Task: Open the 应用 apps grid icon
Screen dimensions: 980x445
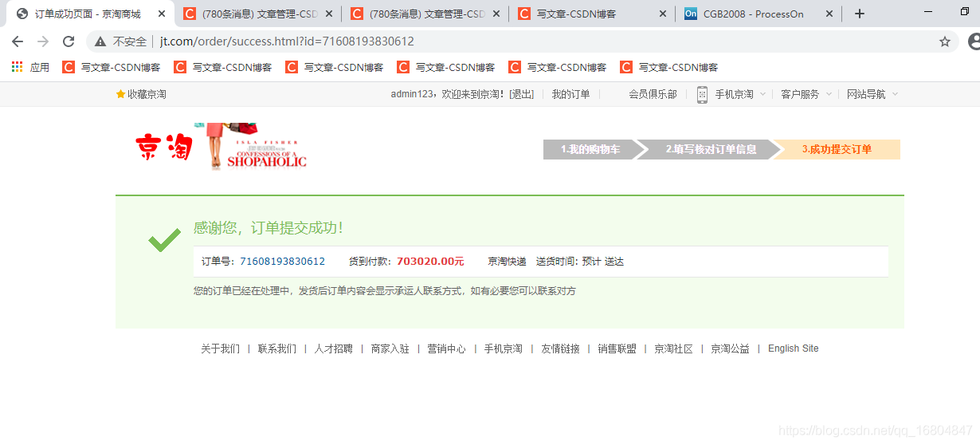Action: (x=17, y=67)
